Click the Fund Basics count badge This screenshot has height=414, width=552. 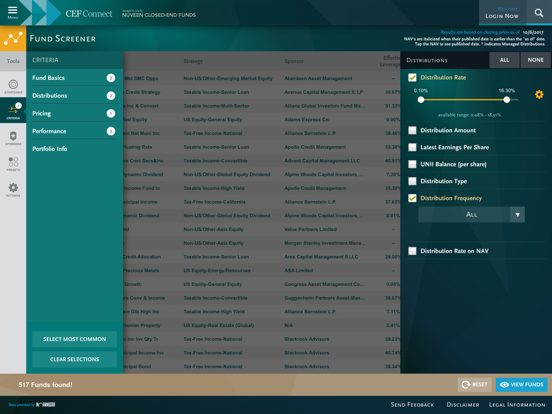click(x=111, y=78)
